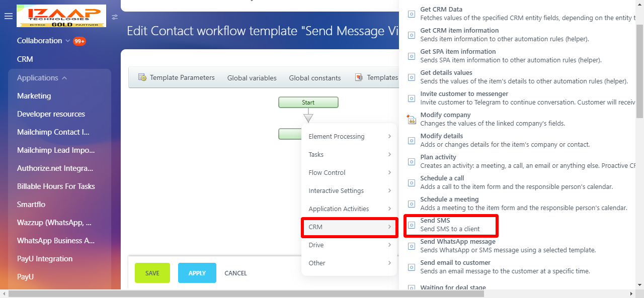The image size is (644, 298).
Task: Click the CANCEL link
Action: [x=235, y=273]
